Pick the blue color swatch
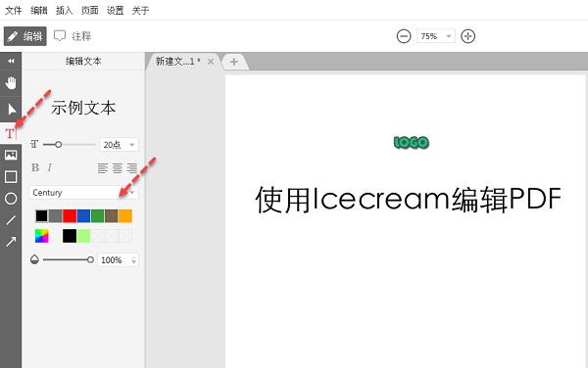588x368 pixels. pyautogui.click(x=83, y=216)
